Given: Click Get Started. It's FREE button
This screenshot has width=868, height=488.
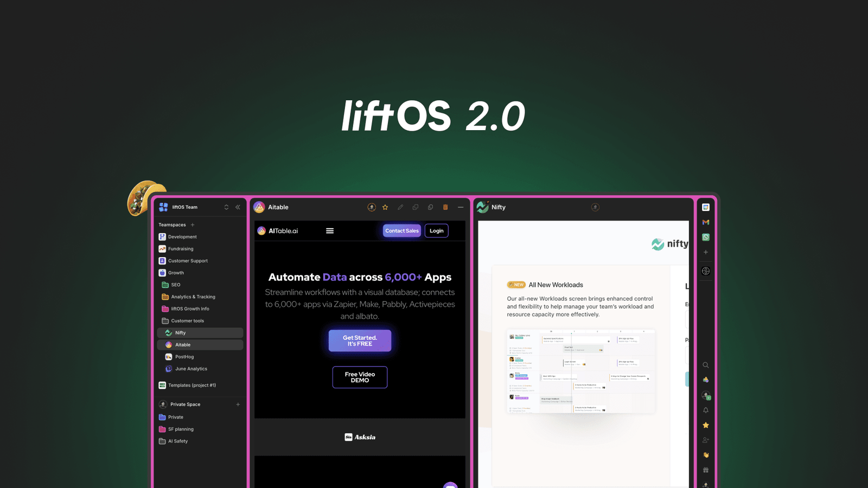Looking at the screenshot, I should [x=360, y=341].
